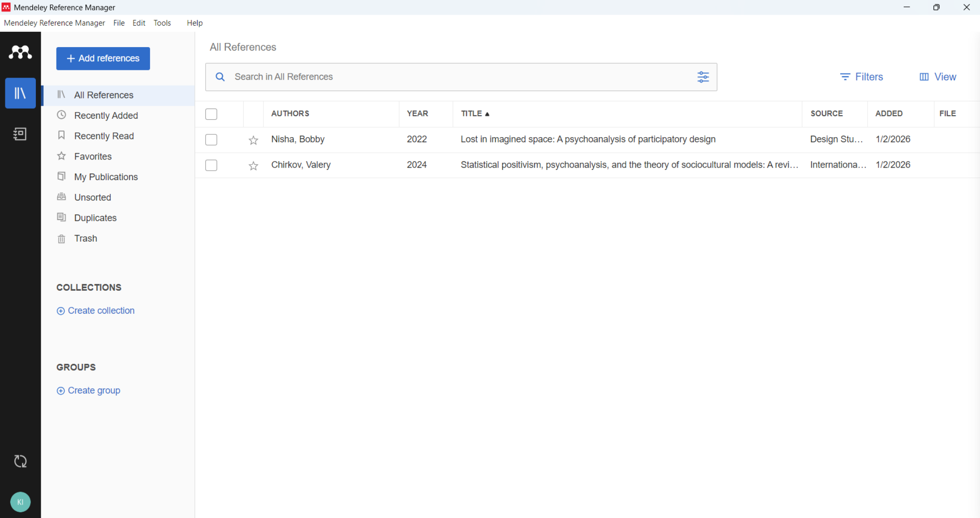980x518 pixels.
Task: Open the Tools menu
Action: click(162, 23)
